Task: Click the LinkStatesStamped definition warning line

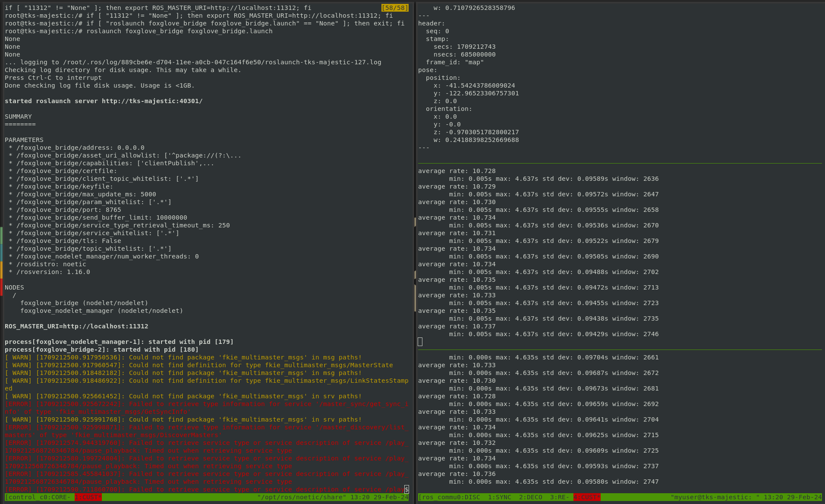Action: click(207, 384)
